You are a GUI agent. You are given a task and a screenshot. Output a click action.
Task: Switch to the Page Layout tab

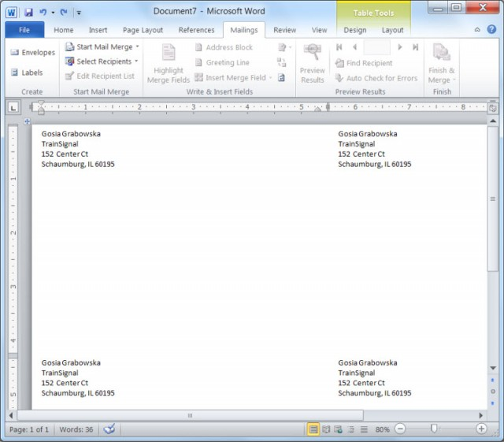[x=143, y=30]
